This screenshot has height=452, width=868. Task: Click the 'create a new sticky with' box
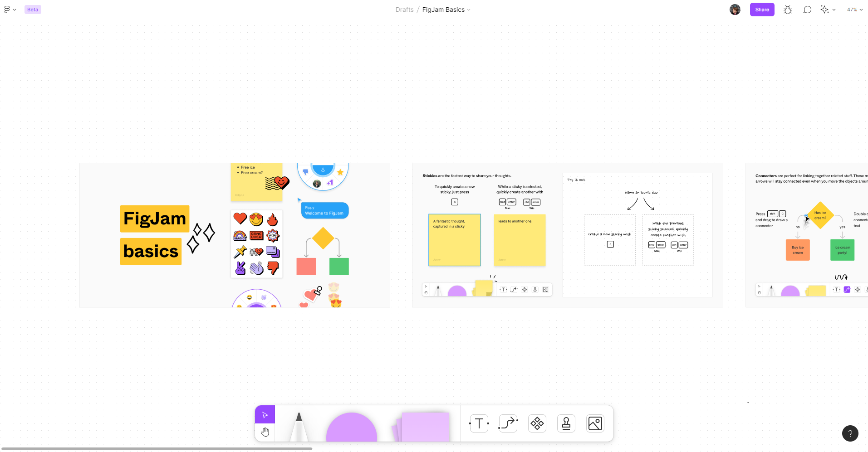610,240
